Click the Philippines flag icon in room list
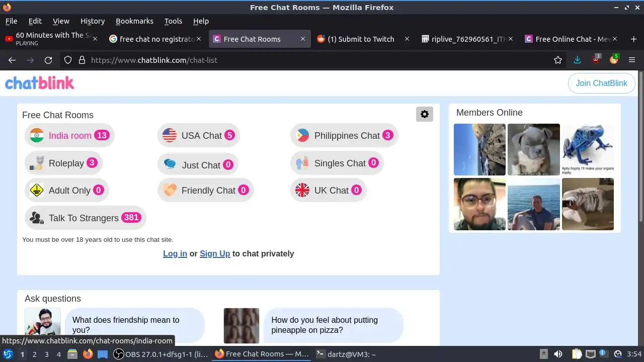The image size is (644, 362). tap(302, 135)
